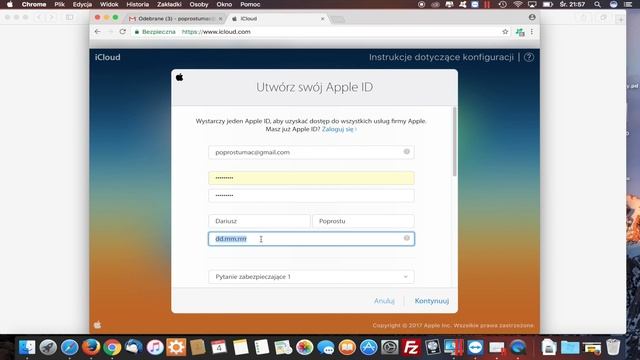This screenshot has height=360, width=640.
Task: Open the Pomoc menu
Action: tap(250, 4)
